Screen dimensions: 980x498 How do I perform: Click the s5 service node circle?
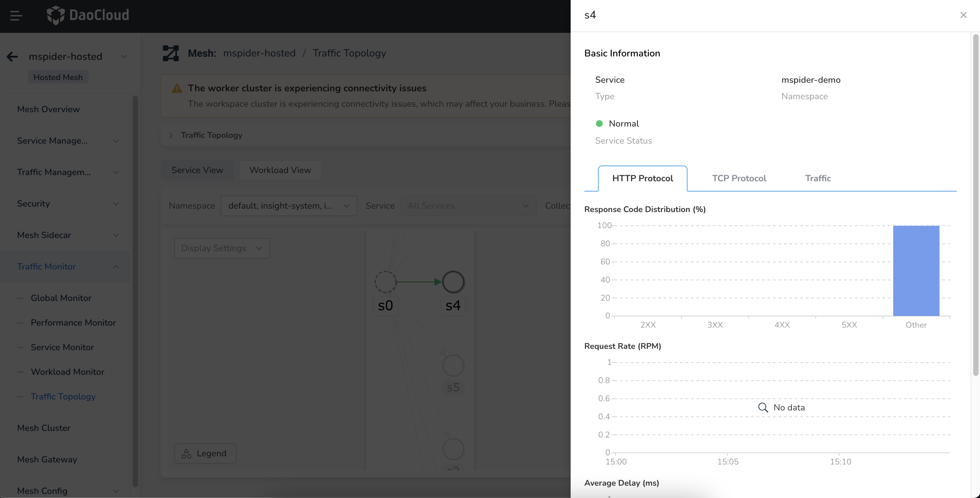453,366
